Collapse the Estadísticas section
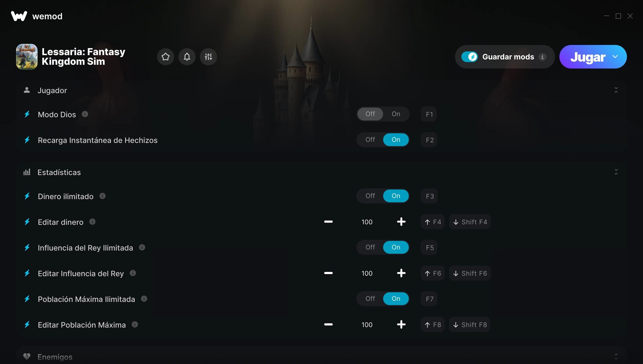 tap(616, 172)
